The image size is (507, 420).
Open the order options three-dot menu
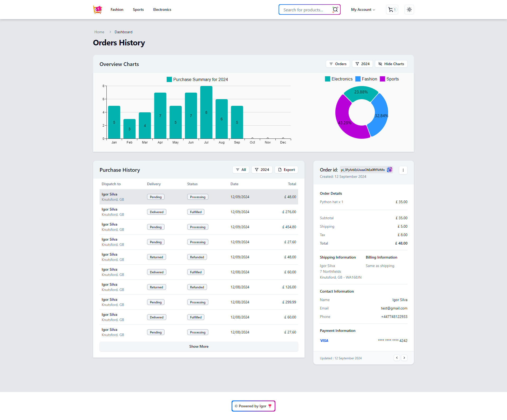pos(403,170)
